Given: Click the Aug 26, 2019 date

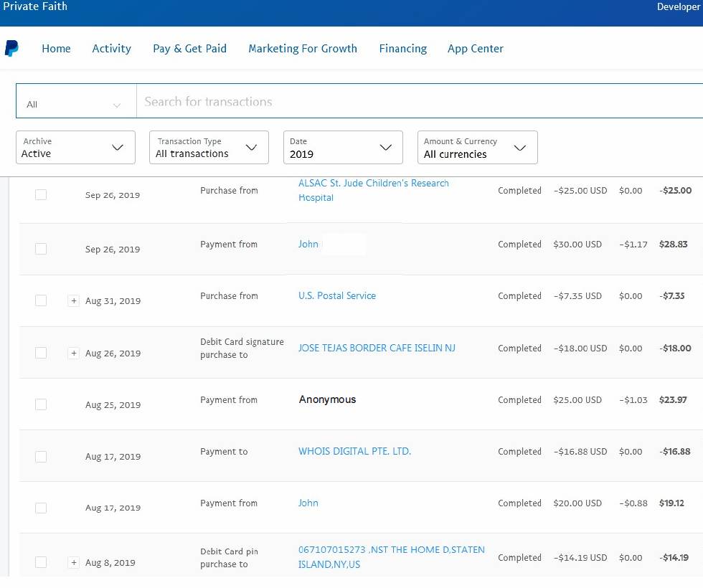Looking at the screenshot, I should 113,354.
